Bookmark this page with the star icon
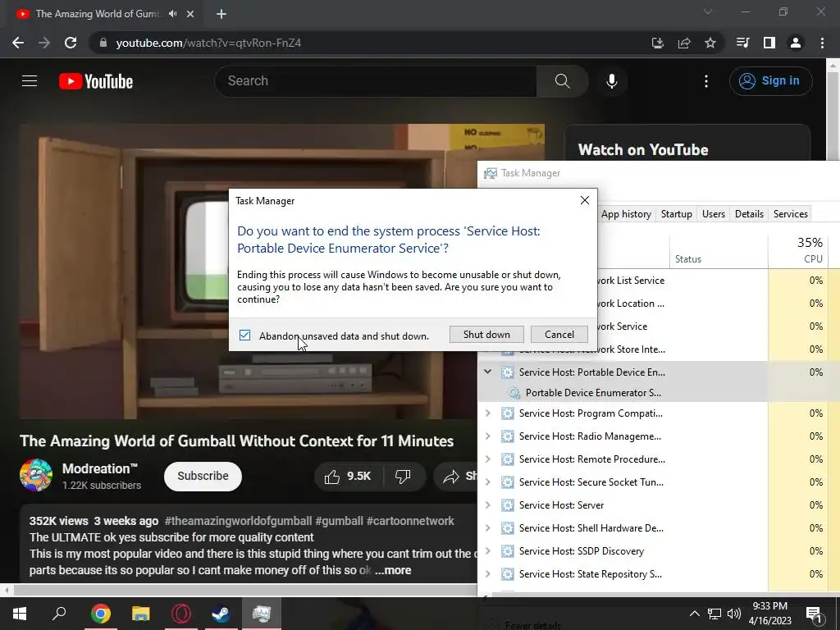The image size is (840, 630). point(710,43)
